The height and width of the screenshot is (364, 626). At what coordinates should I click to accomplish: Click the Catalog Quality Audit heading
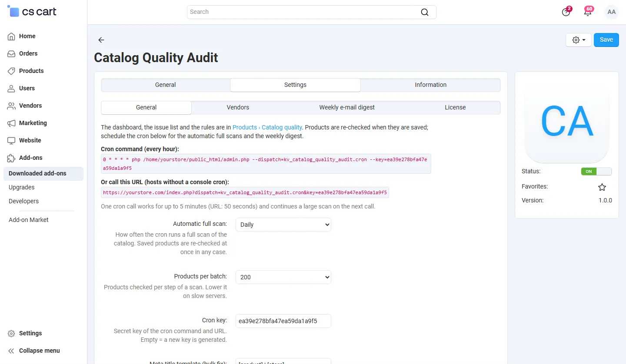coord(156,58)
